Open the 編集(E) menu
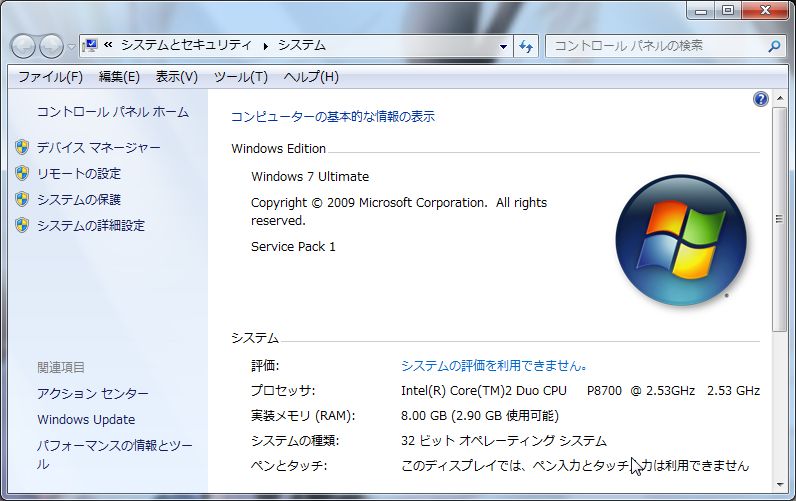The image size is (796, 501). (x=119, y=77)
